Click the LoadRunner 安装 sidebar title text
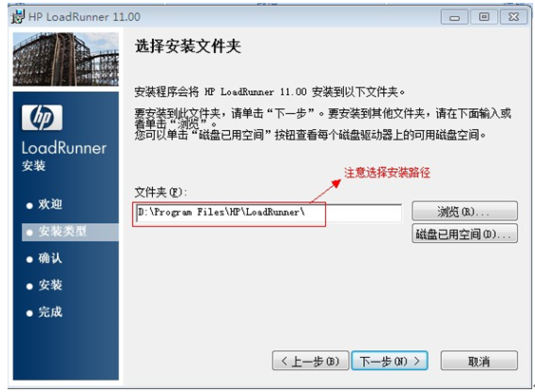 (x=64, y=156)
